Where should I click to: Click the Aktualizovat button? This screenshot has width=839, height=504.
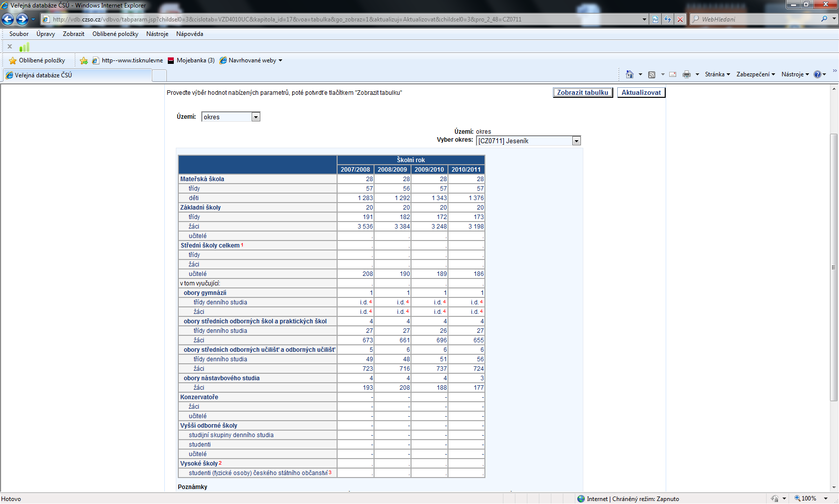coord(641,92)
